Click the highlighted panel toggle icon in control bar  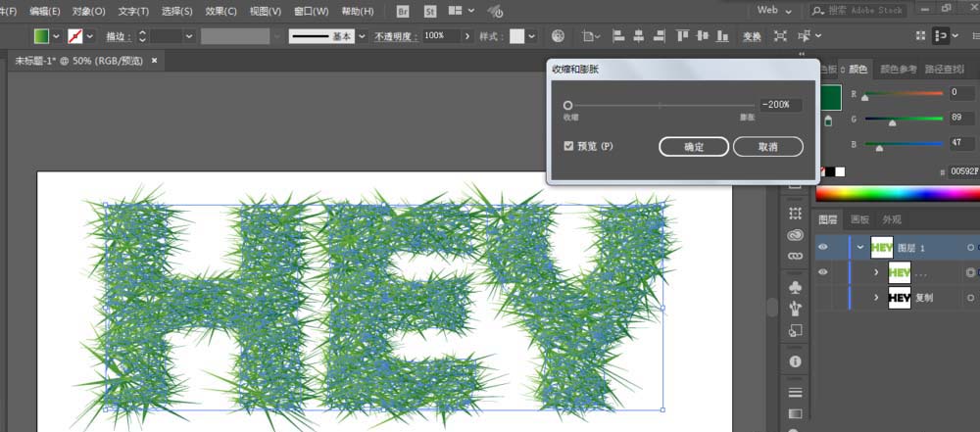[x=940, y=36]
